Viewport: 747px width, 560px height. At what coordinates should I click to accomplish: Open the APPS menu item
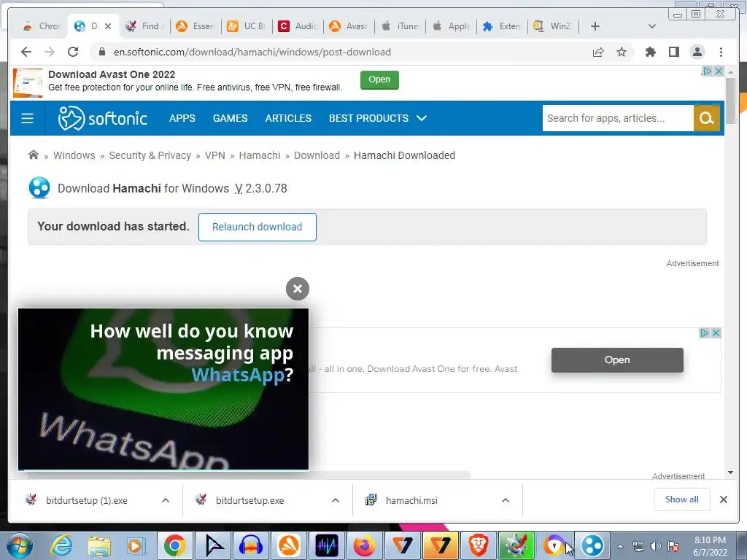(x=182, y=118)
